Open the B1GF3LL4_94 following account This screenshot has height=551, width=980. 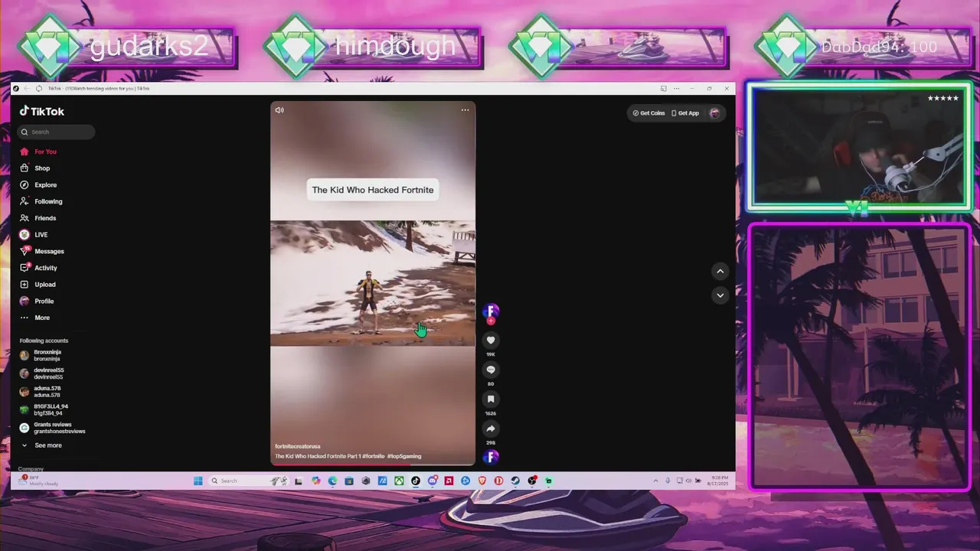coord(44,409)
